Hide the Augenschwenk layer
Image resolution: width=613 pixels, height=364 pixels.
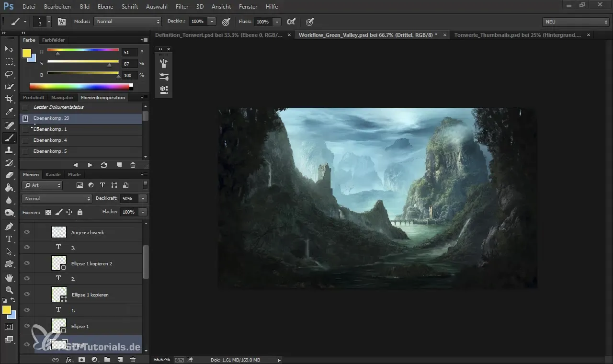(x=27, y=232)
